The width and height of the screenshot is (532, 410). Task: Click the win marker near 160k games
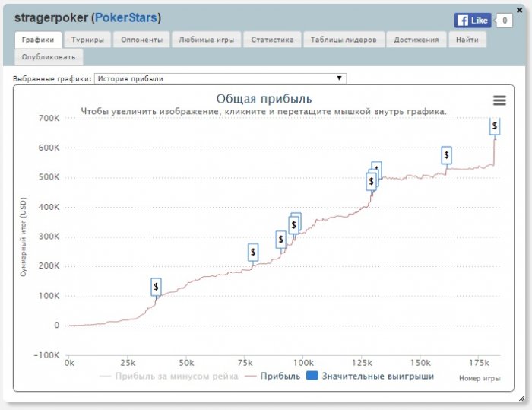click(x=447, y=155)
